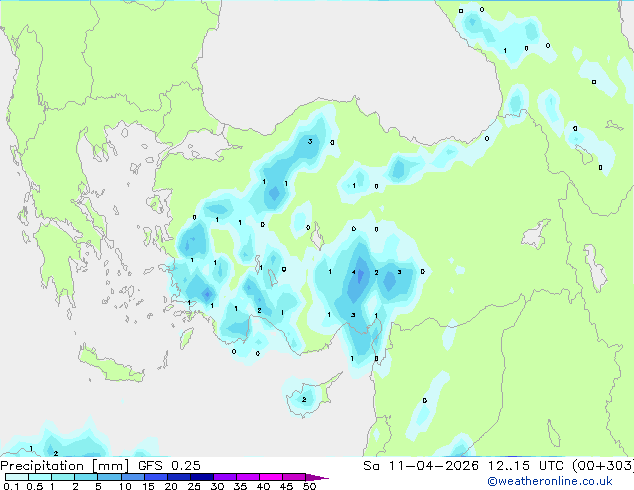The height and width of the screenshot is (490, 634).
Task: Click the 1–2 mm legend color swatch
Action: pos(63,477)
